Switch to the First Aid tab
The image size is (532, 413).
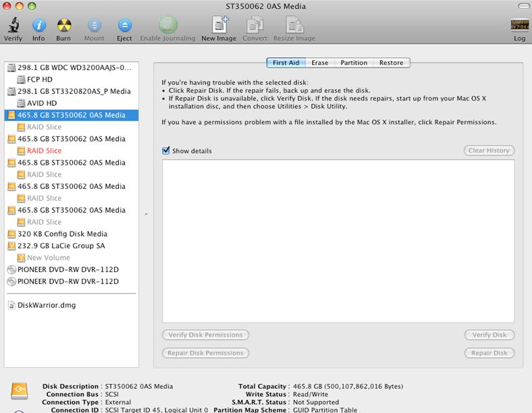(286, 63)
